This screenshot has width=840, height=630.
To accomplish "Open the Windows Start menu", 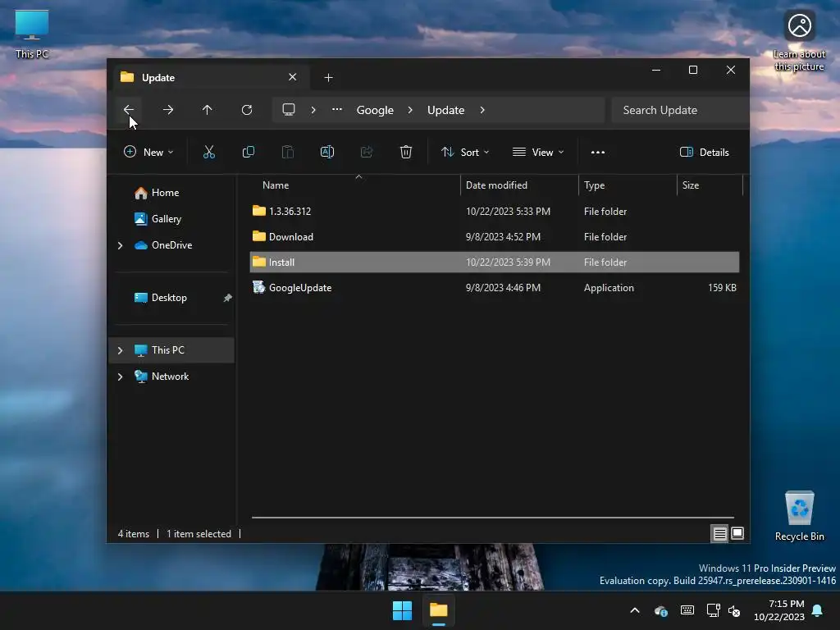I will point(402,610).
